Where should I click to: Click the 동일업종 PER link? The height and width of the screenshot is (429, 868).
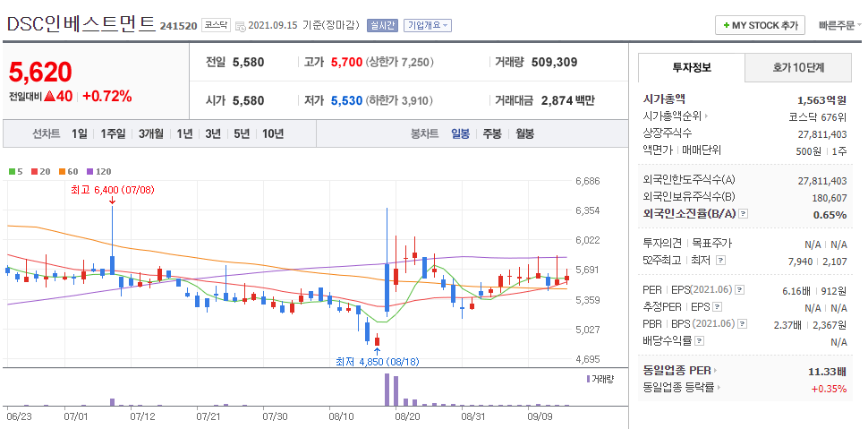pos(677,370)
